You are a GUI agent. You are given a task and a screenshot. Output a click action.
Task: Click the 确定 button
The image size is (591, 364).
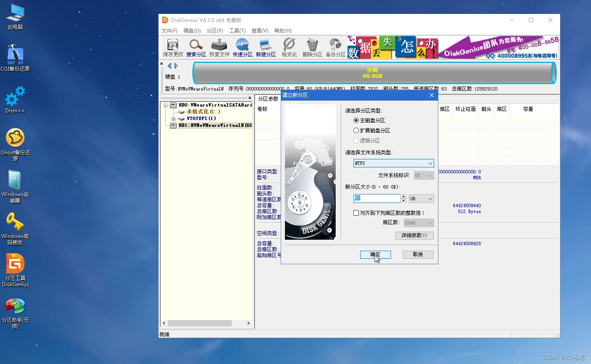click(375, 255)
